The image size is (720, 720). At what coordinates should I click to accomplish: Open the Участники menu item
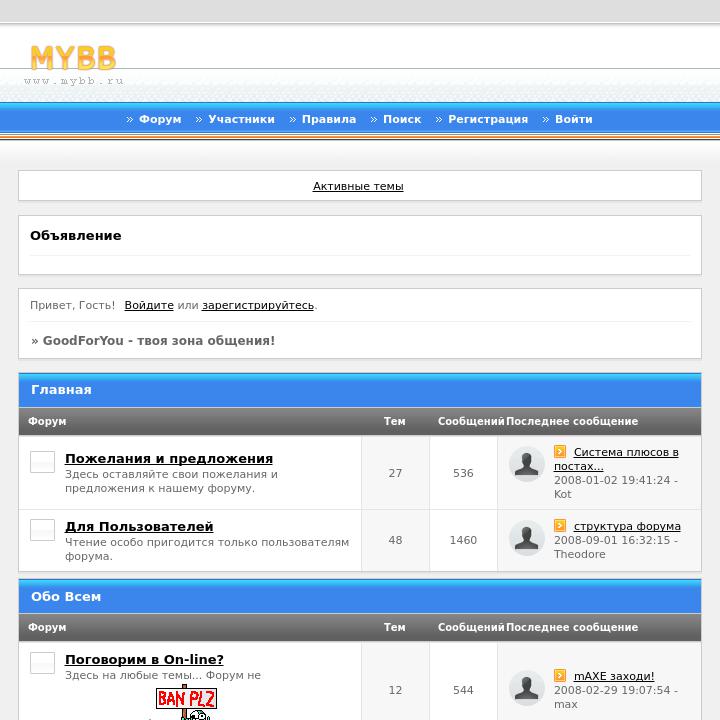coord(242,119)
